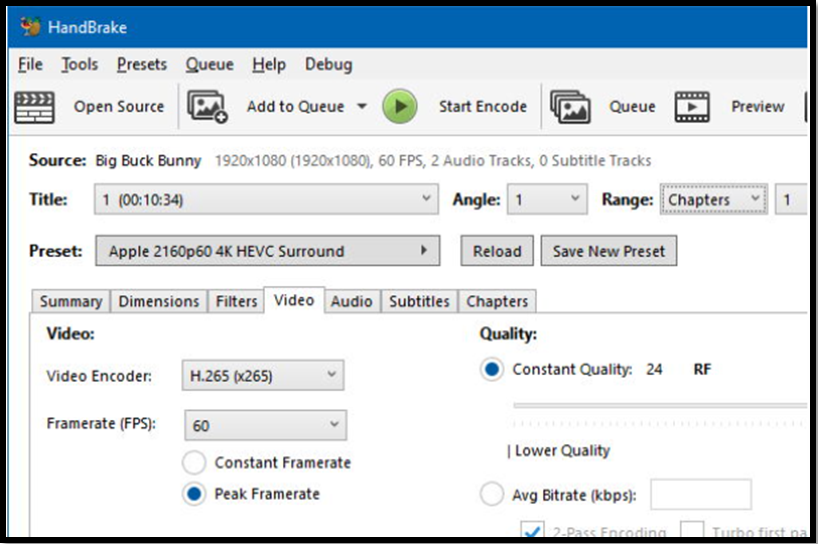Select the Peak Framerate radio button
The image size is (818, 544).
click(x=194, y=494)
